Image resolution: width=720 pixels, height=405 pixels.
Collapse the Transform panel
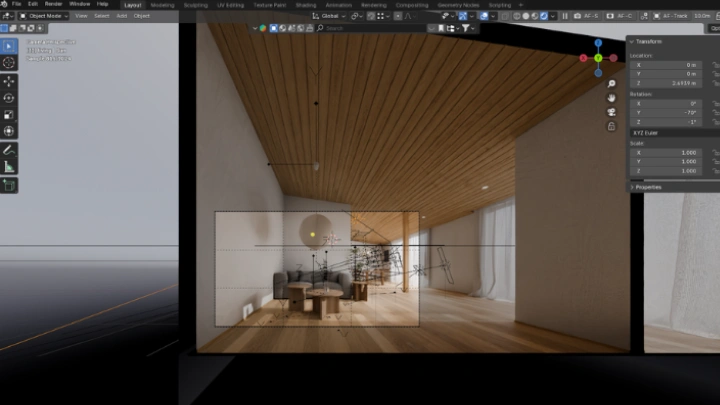(632, 41)
